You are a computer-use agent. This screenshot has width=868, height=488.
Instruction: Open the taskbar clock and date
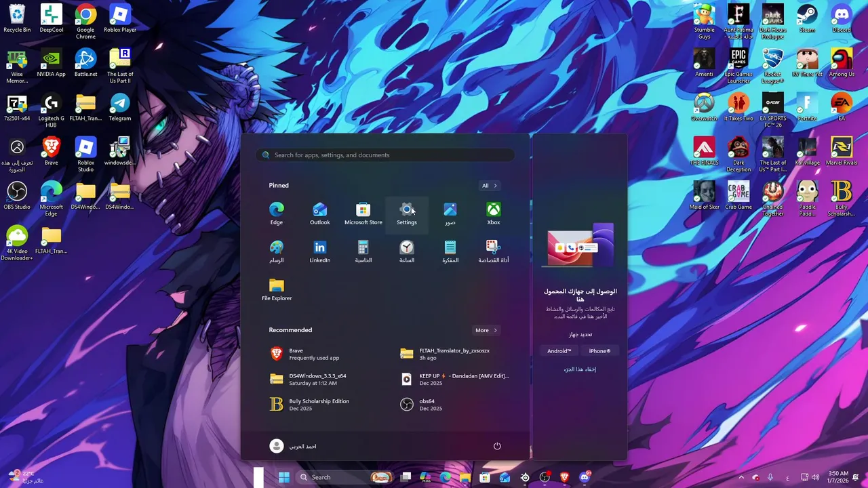838,477
